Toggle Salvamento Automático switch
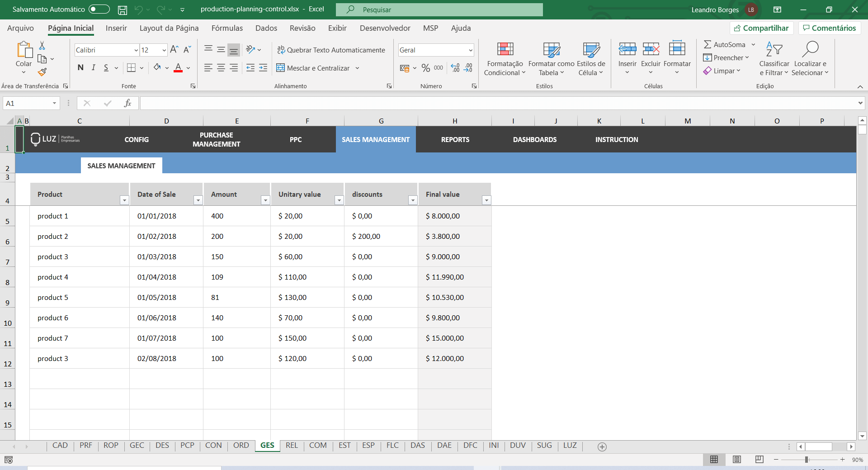This screenshot has height=470, width=868. pyautogui.click(x=99, y=9)
